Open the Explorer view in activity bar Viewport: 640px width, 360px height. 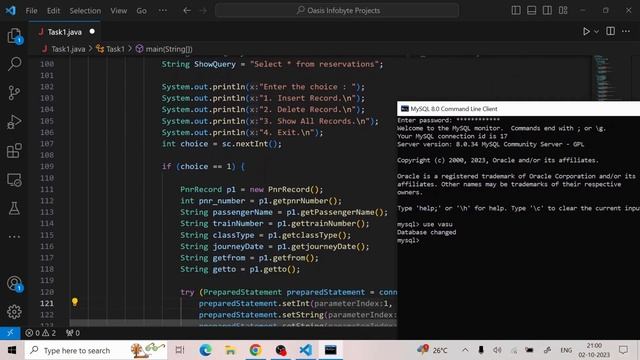(x=14, y=36)
